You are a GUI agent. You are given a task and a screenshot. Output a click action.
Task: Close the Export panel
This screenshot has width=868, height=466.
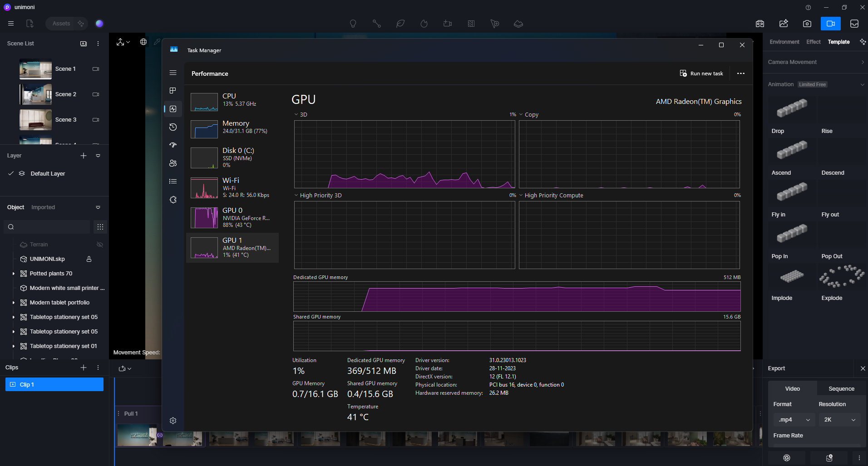point(863,368)
